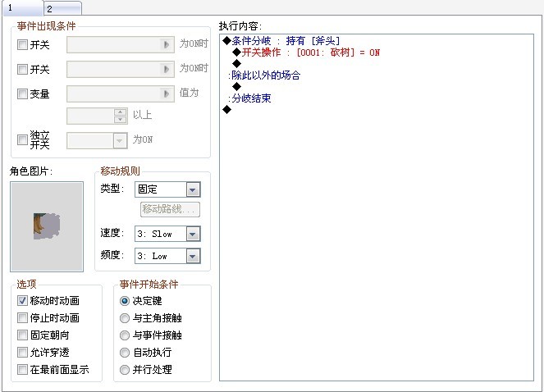
Task: Enable the 独立开关 condition checkbox
Action: [22, 139]
